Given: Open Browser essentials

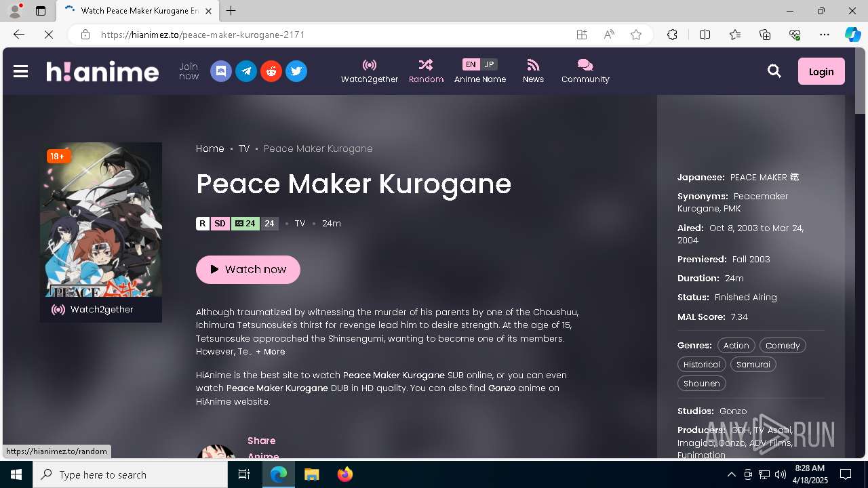Looking at the screenshot, I should click(x=795, y=35).
